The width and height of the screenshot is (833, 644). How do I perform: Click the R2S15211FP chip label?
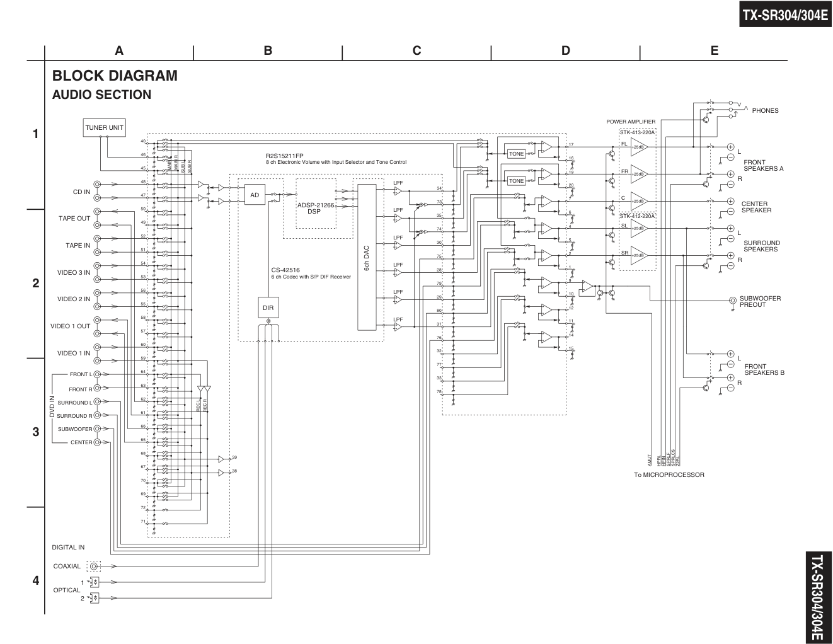tap(284, 155)
